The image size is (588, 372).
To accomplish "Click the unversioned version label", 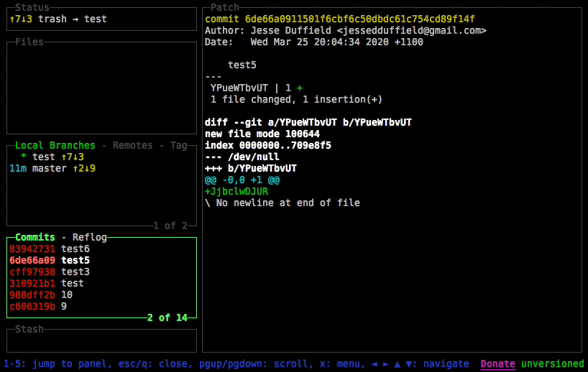I will click(x=552, y=364).
